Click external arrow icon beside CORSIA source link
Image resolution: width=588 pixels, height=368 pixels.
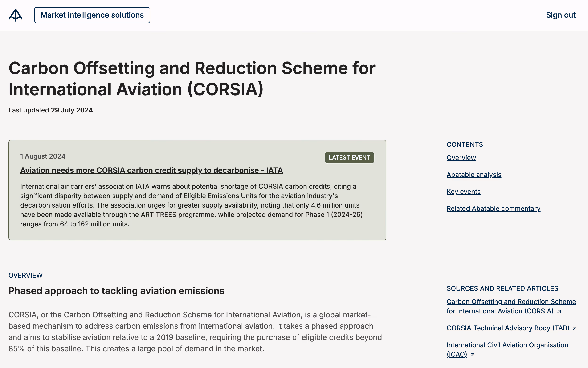559,312
